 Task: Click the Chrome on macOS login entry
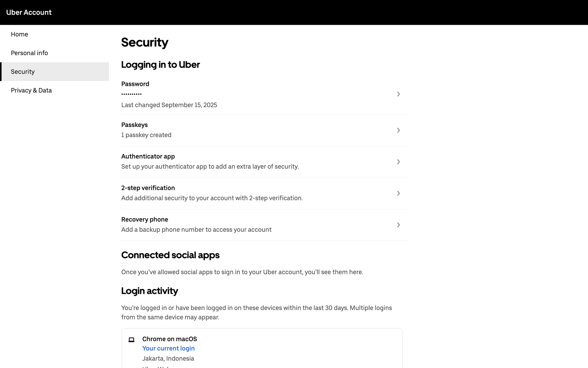(x=169, y=339)
